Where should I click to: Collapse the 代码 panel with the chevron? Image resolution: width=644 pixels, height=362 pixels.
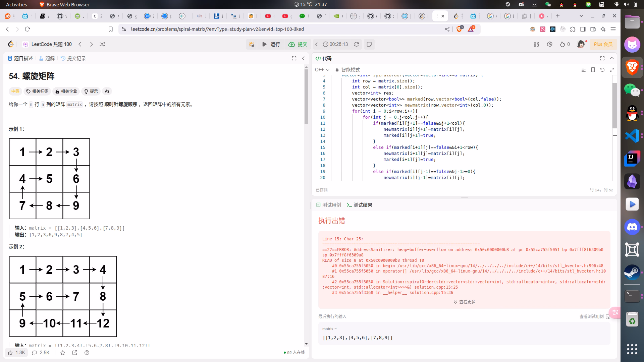tap(612, 58)
